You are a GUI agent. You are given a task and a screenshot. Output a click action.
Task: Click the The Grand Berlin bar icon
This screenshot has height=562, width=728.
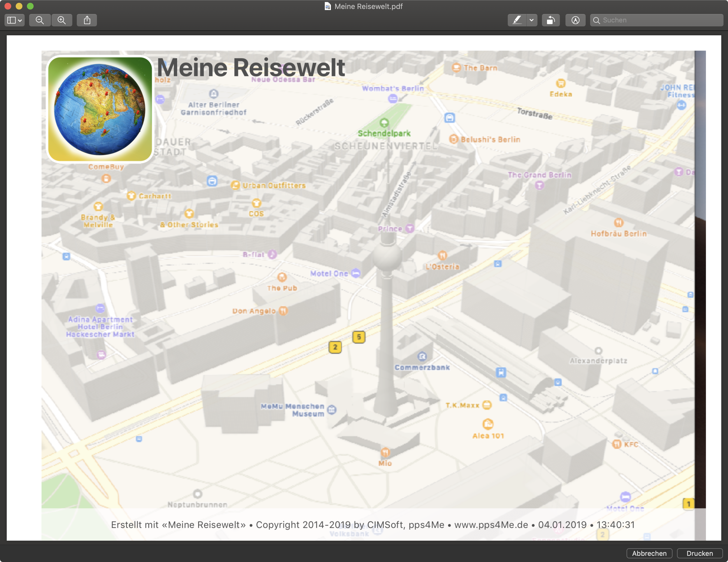(539, 185)
